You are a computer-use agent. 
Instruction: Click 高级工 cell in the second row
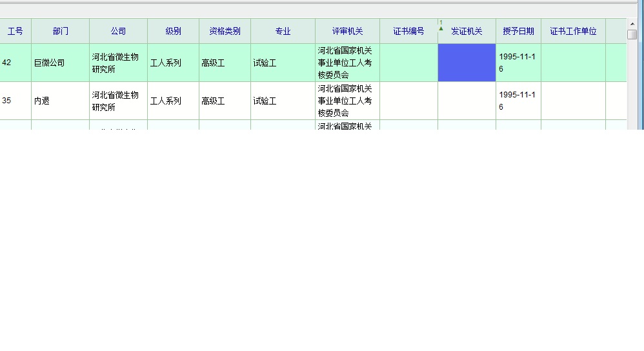pos(225,101)
